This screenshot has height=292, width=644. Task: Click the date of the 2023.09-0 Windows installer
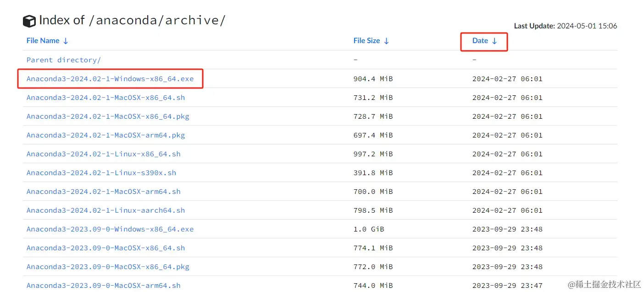coord(507,229)
